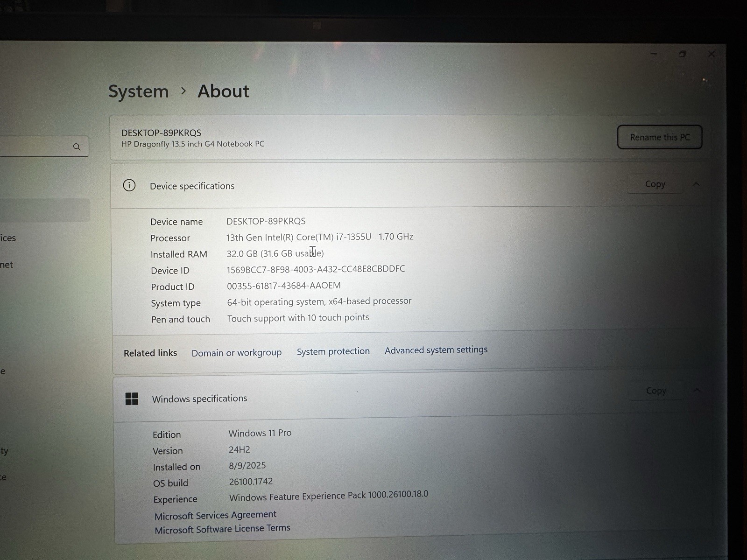Image resolution: width=747 pixels, height=560 pixels.
Task: Click the Processor label
Action: (x=170, y=238)
